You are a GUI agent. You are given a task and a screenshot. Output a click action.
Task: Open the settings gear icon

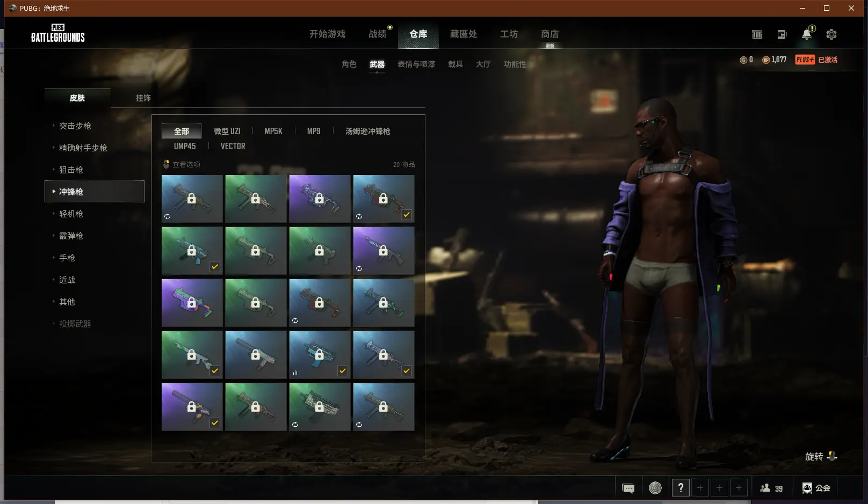(x=831, y=34)
